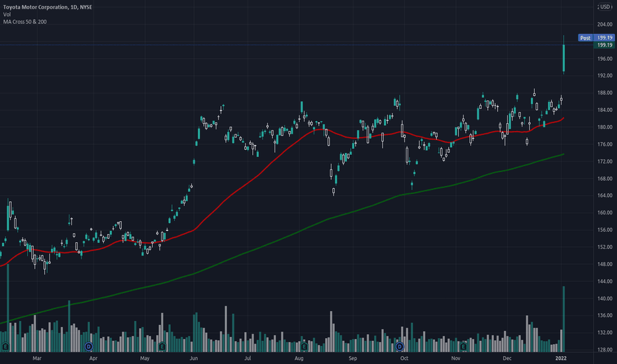Click the blue Post price label

[x=585, y=38]
